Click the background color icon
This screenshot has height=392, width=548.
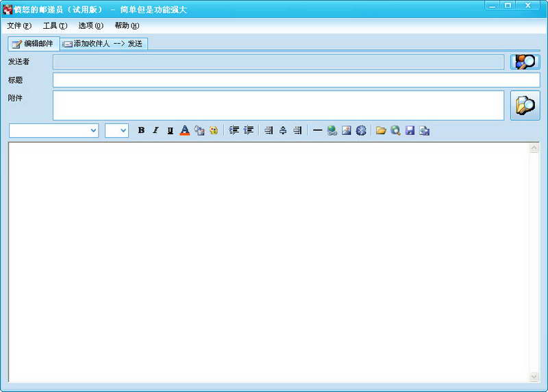coord(199,130)
